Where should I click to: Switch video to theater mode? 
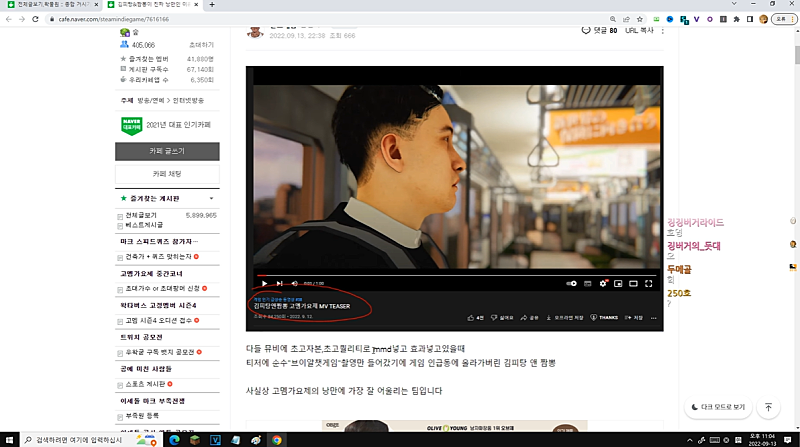(x=633, y=283)
